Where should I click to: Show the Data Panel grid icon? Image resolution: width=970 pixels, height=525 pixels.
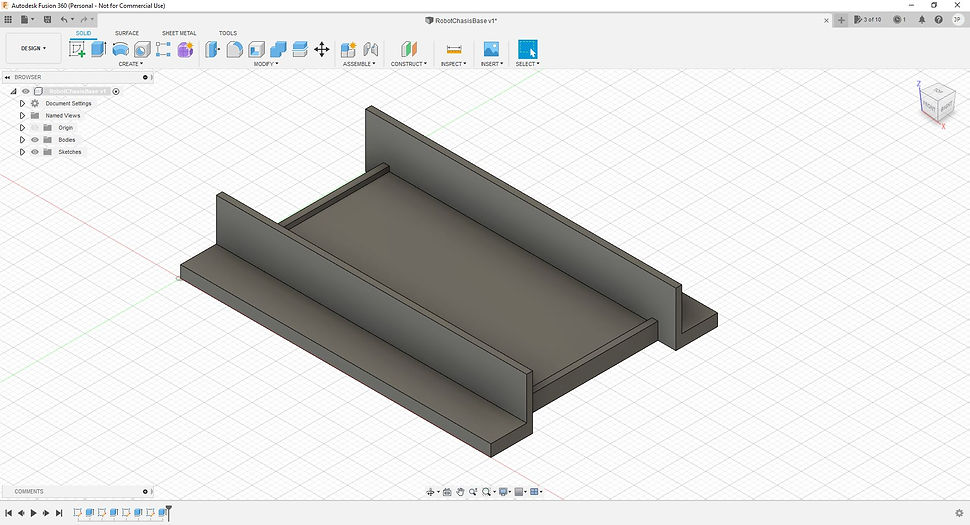8,20
